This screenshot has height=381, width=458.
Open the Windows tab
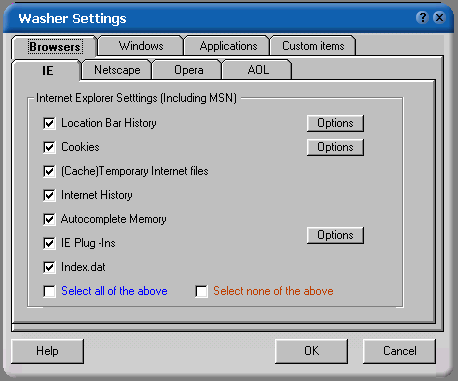[141, 46]
